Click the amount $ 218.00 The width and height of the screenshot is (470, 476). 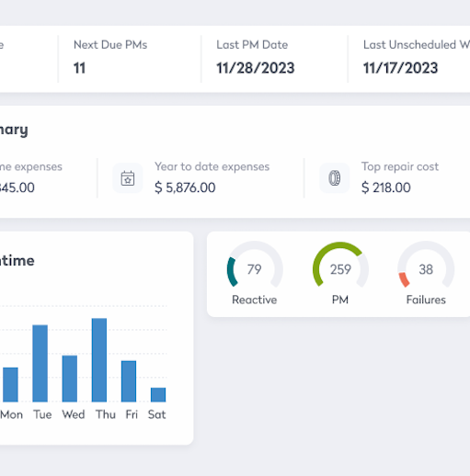point(386,187)
